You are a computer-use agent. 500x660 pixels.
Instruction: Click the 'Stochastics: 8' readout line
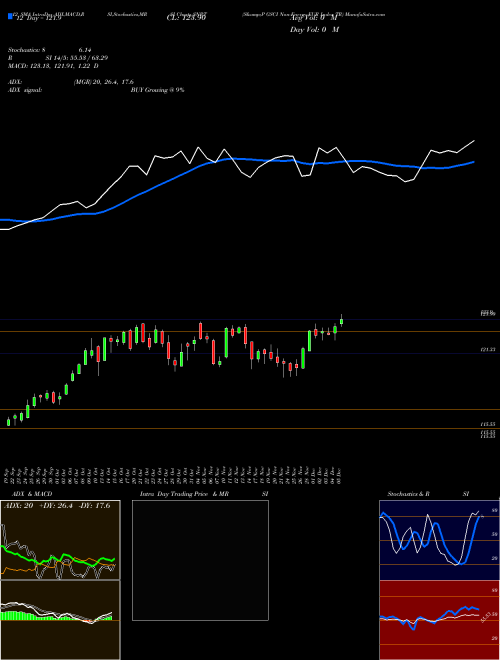point(50,50)
